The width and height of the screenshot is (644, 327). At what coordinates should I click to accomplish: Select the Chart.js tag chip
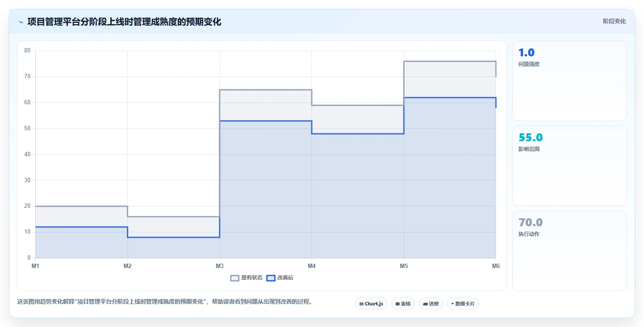[x=371, y=304]
